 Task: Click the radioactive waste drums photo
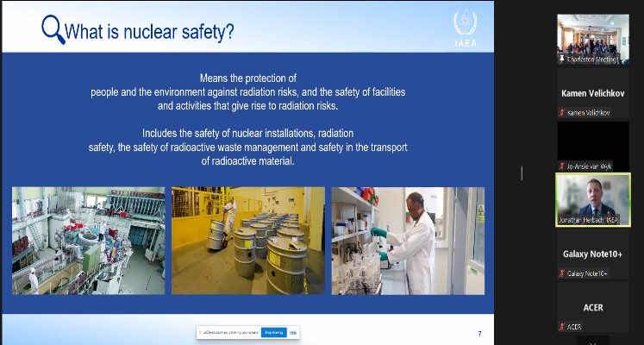(248, 241)
